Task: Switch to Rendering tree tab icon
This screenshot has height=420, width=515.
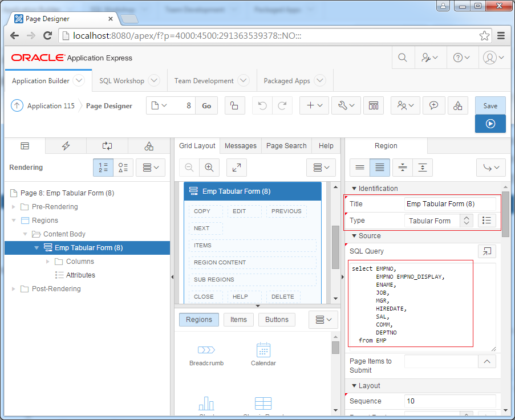Action: pos(25,146)
